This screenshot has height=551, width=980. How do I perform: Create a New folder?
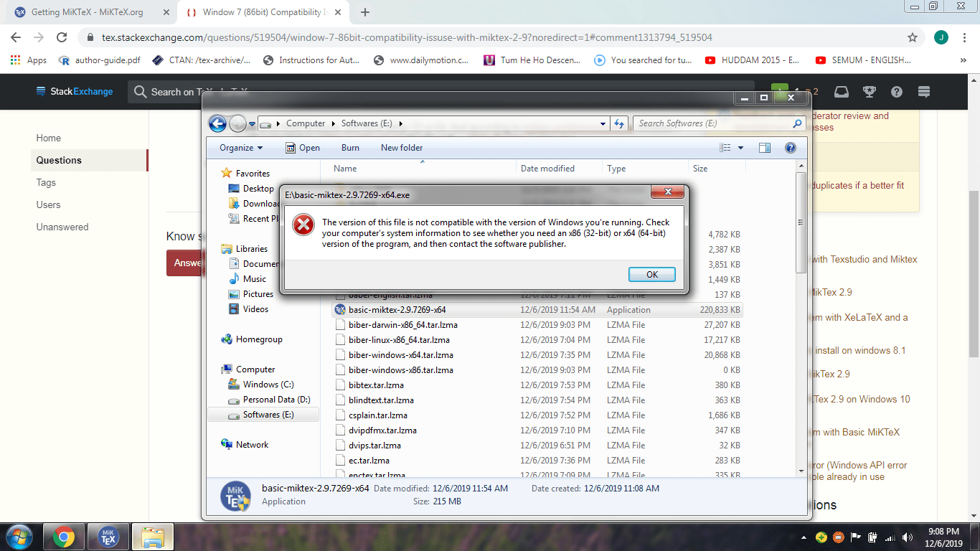click(x=402, y=148)
